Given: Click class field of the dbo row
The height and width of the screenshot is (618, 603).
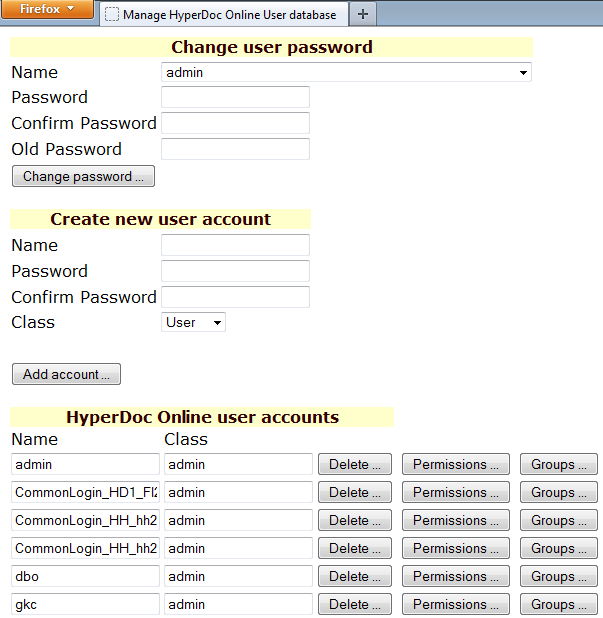Looking at the screenshot, I should click(x=238, y=576).
